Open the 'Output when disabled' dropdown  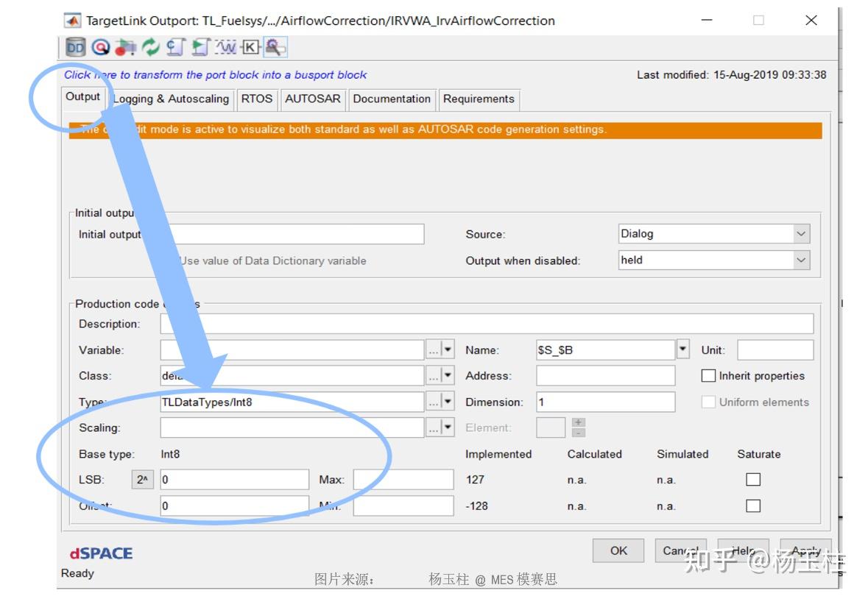800,260
